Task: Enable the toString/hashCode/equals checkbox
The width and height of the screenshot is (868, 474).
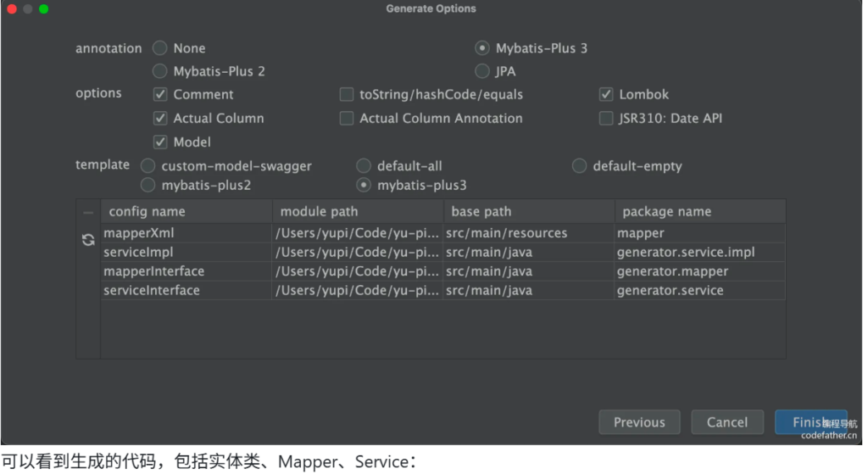Action: [347, 95]
